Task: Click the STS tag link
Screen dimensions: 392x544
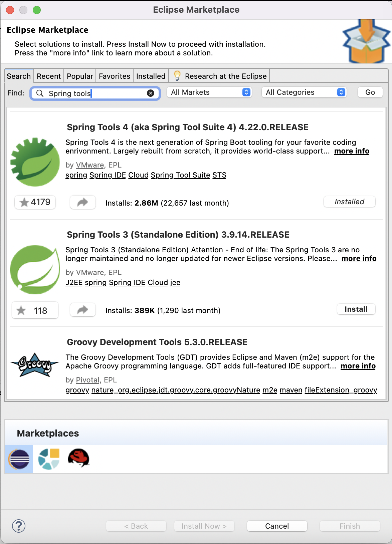Action: pos(219,175)
